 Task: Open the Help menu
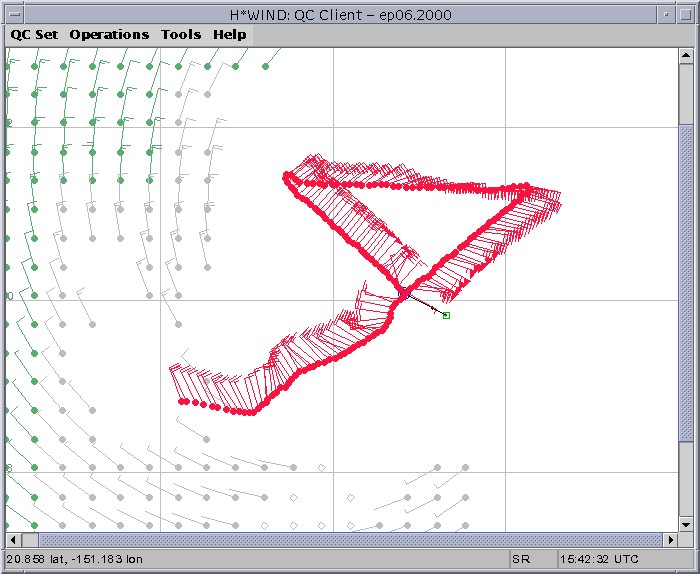(x=229, y=34)
